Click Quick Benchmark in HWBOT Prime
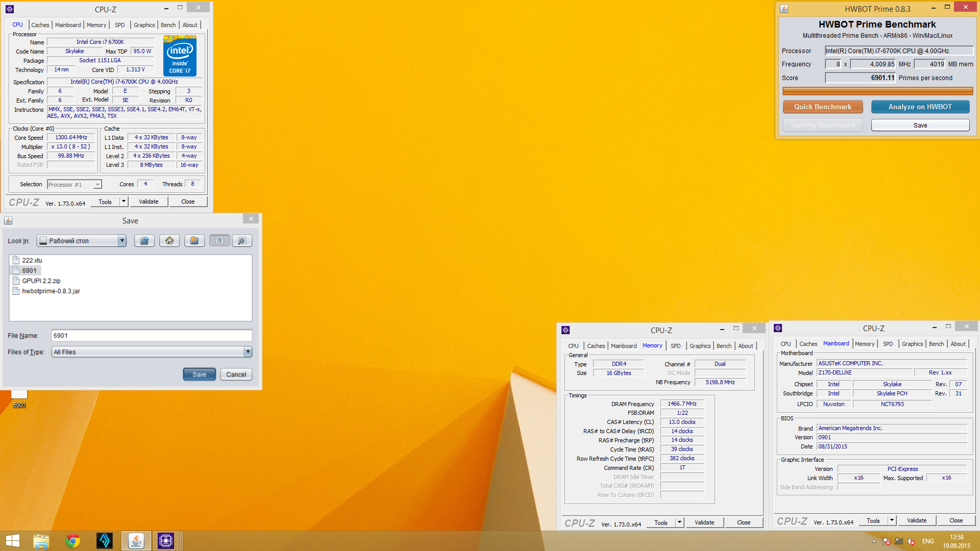 point(823,107)
